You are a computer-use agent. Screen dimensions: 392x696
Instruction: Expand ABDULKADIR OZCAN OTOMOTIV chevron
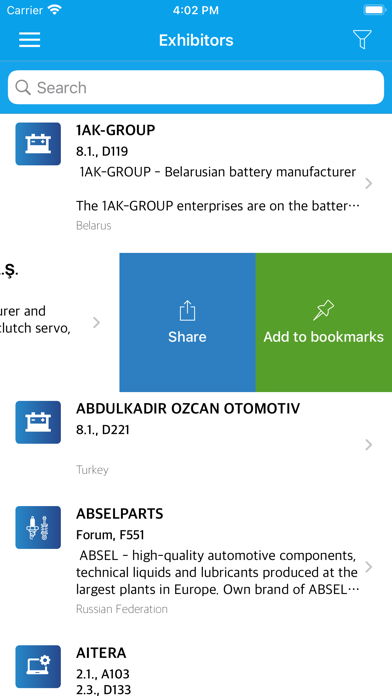pyautogui.click(x=368, y=444)
